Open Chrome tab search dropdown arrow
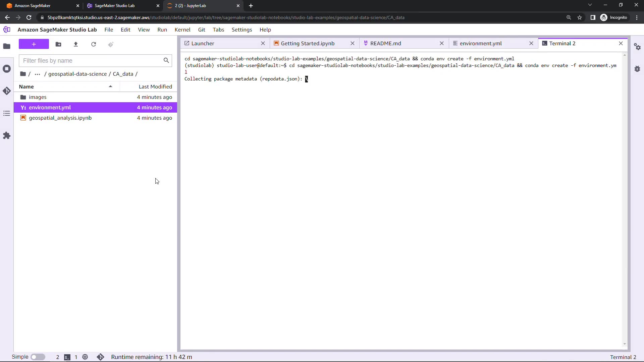Viewport: 644px width, 362px height. coord(590,5)
